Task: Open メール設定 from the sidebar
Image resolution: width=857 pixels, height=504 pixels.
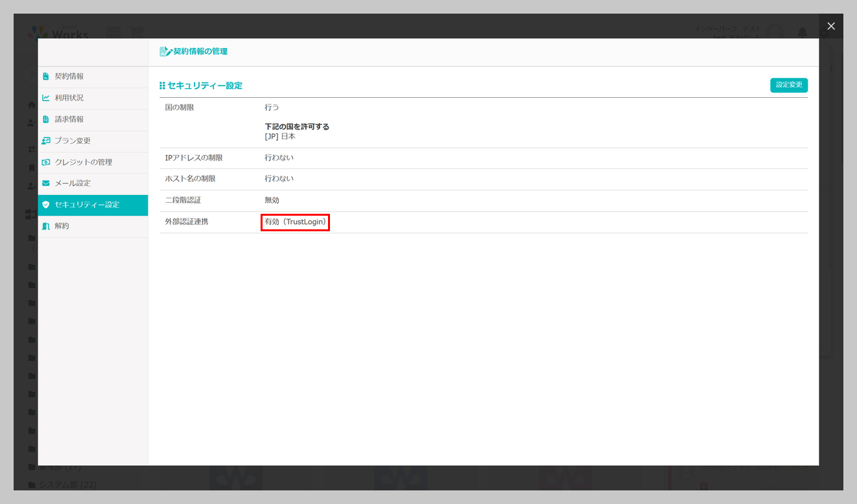Action: (93, 183)
